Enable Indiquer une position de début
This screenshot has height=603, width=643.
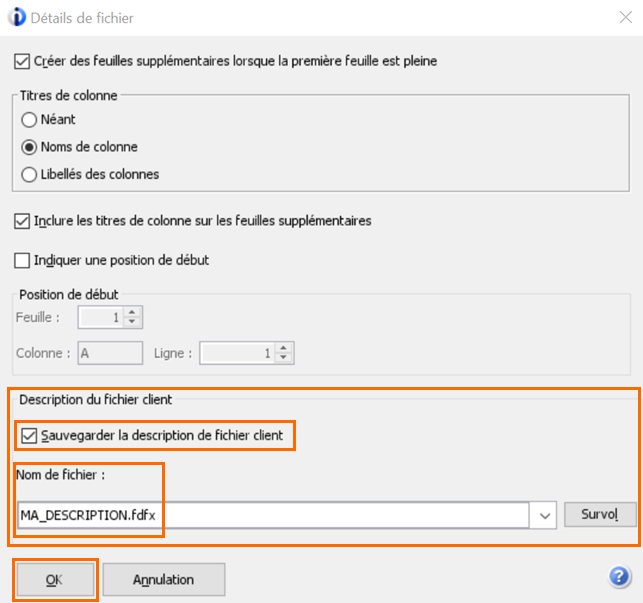(22, 260)
